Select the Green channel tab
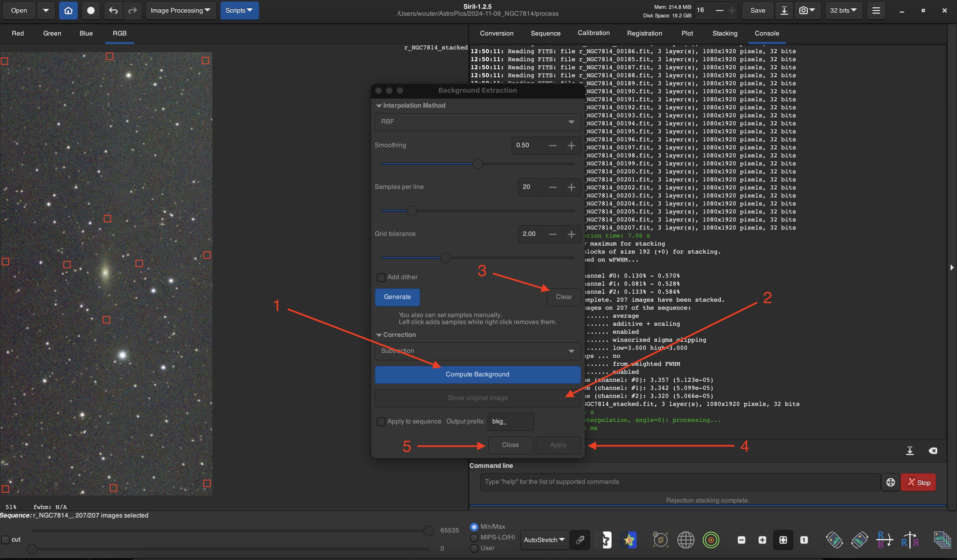The height and width of the screenshot is (560, 957). point(52,33)
